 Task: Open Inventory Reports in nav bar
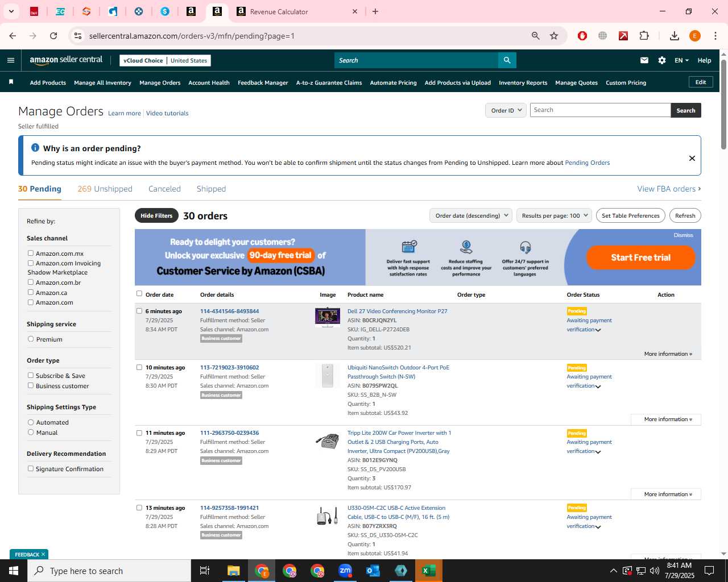[x=523, y=82]
